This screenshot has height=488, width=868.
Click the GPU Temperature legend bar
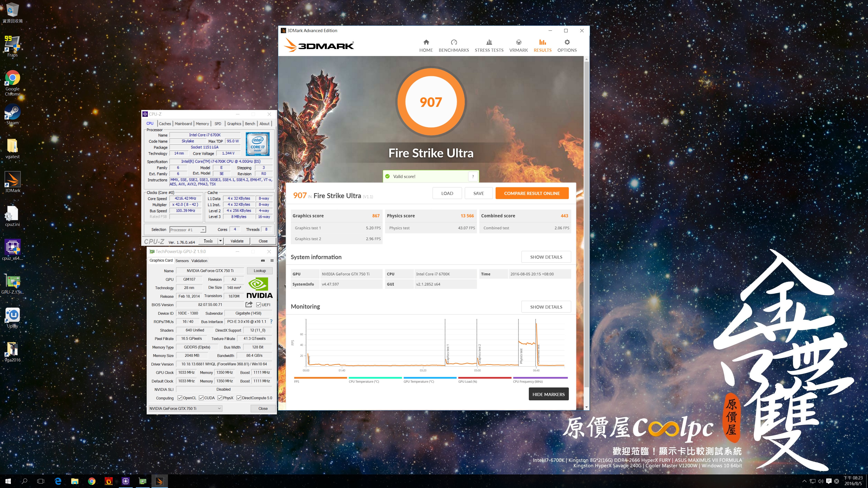click(x=430, y=378)
